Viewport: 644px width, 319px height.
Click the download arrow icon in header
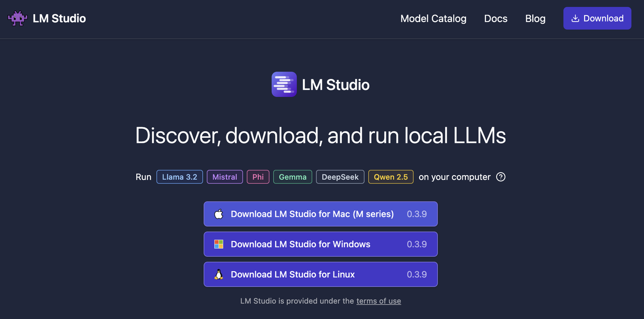coord(575,19)
